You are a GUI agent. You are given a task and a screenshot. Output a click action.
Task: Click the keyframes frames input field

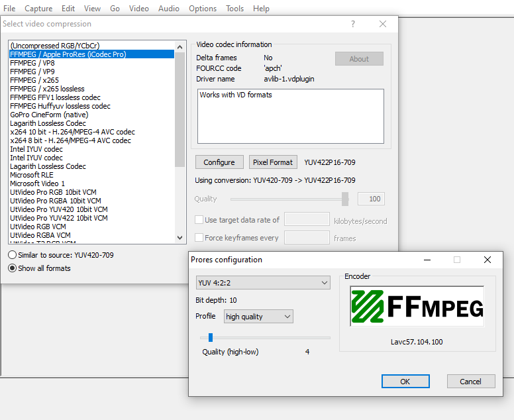pyautogui.click(x=307, y=237)
